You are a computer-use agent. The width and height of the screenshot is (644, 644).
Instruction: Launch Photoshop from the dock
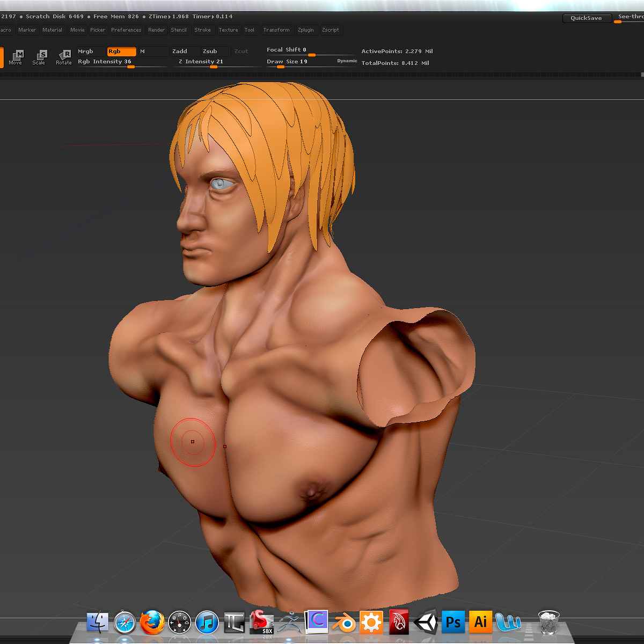(453, 623)
